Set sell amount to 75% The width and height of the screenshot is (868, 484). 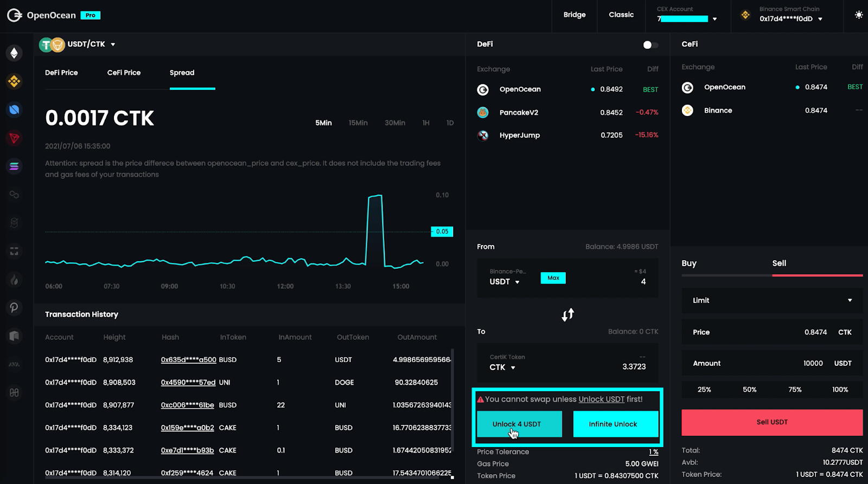click(795, 390)
